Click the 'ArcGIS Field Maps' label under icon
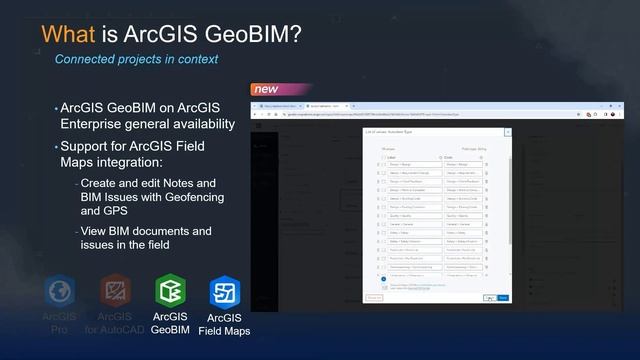 224,324
